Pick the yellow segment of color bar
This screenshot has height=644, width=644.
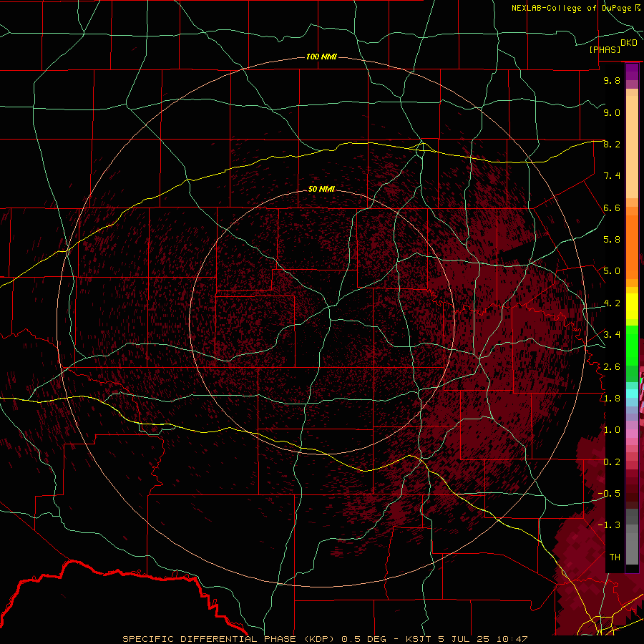pos(632,306)
